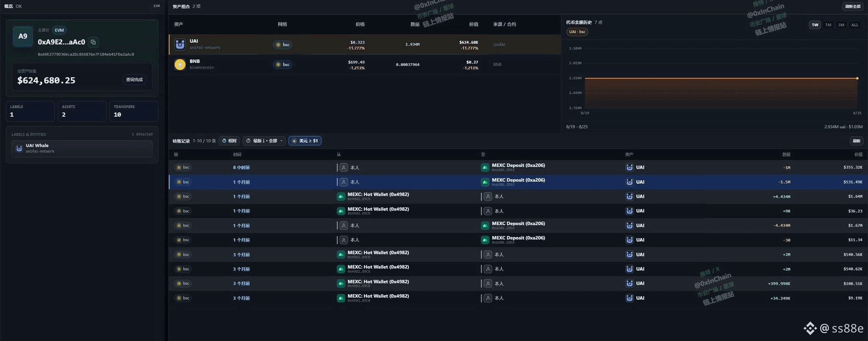Image resolution: width=868 pixels, height=341 pixels.
Task: Open MEXC: Hot Wallet (0x4982) link on +4.434M transfer
Action: pos(378,194)
